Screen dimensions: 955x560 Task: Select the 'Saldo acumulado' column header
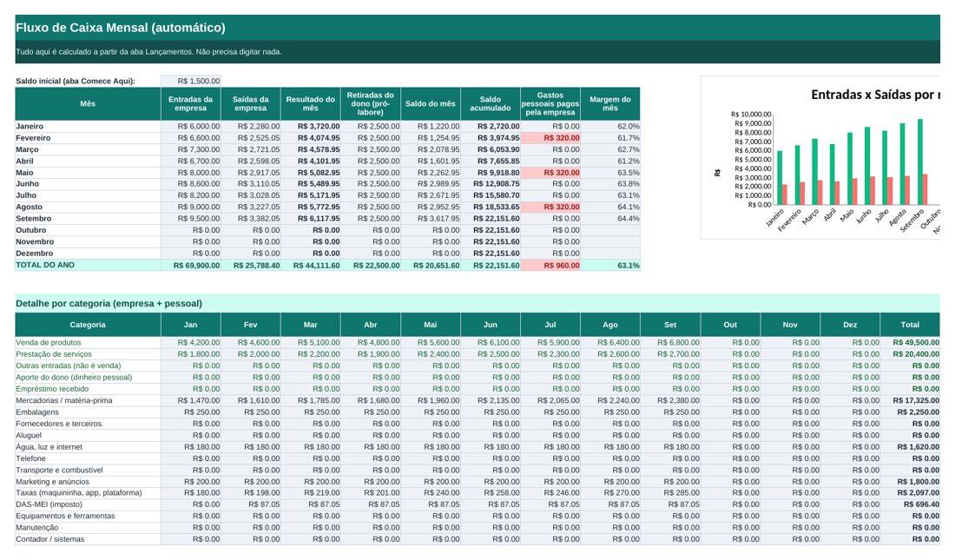pyautogui.click(x=491, y=103)
